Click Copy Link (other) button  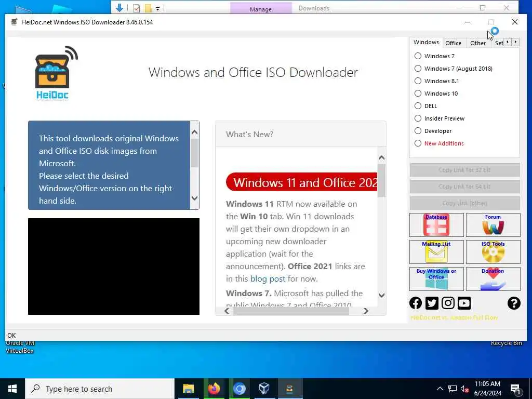click(464, 203)
